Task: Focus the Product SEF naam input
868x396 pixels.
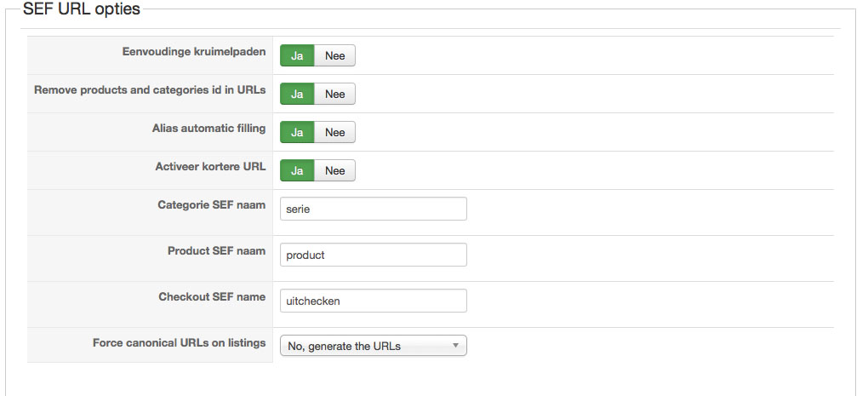Action: pos(373,255)
